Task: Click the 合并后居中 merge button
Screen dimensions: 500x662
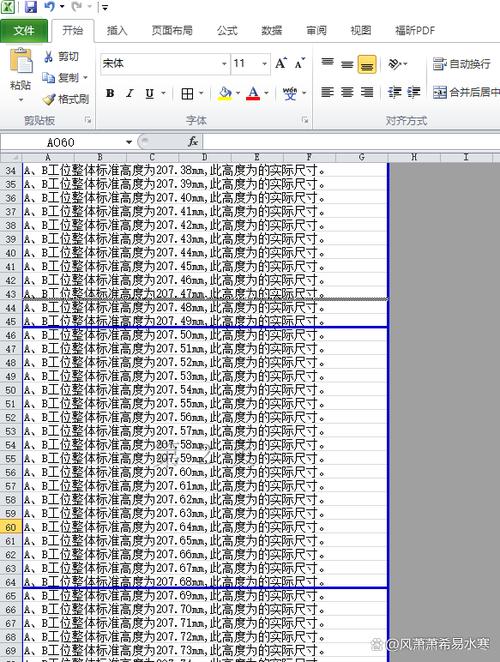Action: (x=466, y=92)
